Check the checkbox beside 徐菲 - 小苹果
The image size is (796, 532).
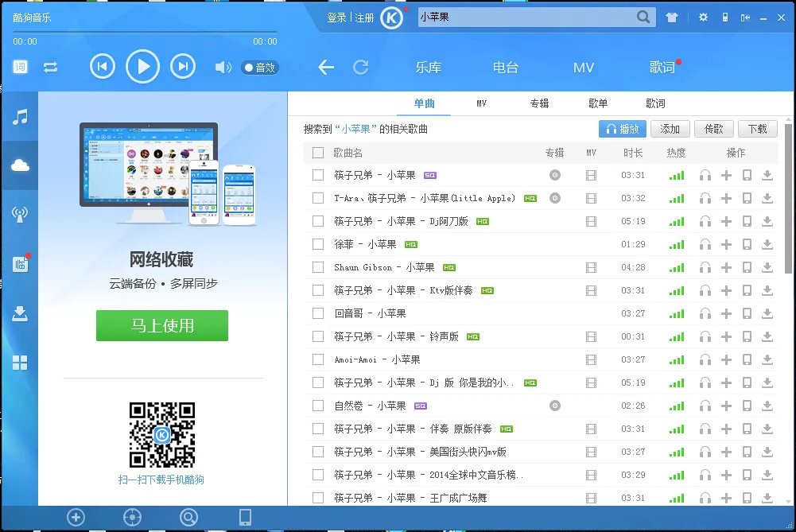tap(317, 244)
